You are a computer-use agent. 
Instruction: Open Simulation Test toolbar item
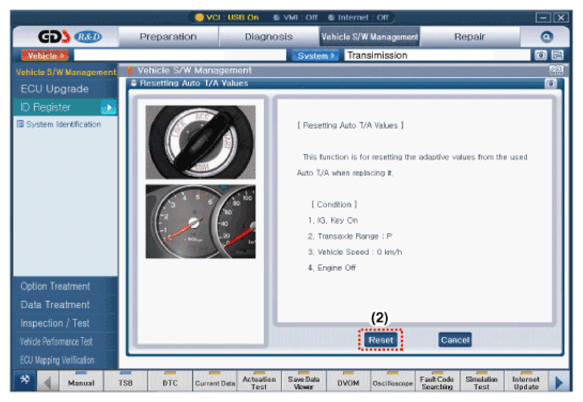(481, 381)
